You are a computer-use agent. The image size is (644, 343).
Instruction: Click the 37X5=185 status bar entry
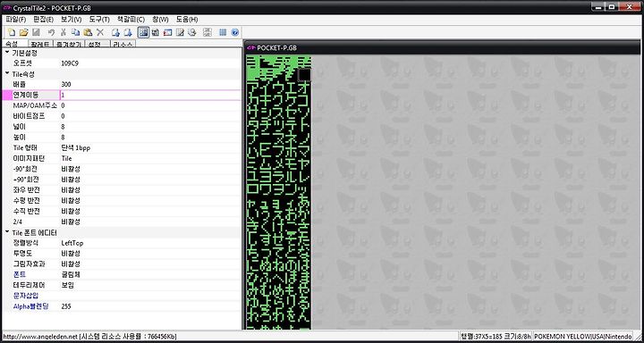pyautogui.click(x=496, y=337)
